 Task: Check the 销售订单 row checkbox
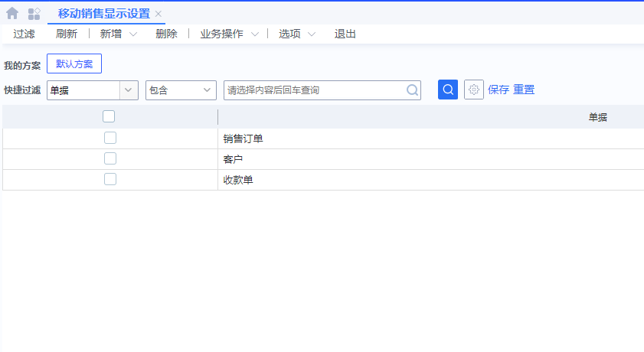pos(110,138)
